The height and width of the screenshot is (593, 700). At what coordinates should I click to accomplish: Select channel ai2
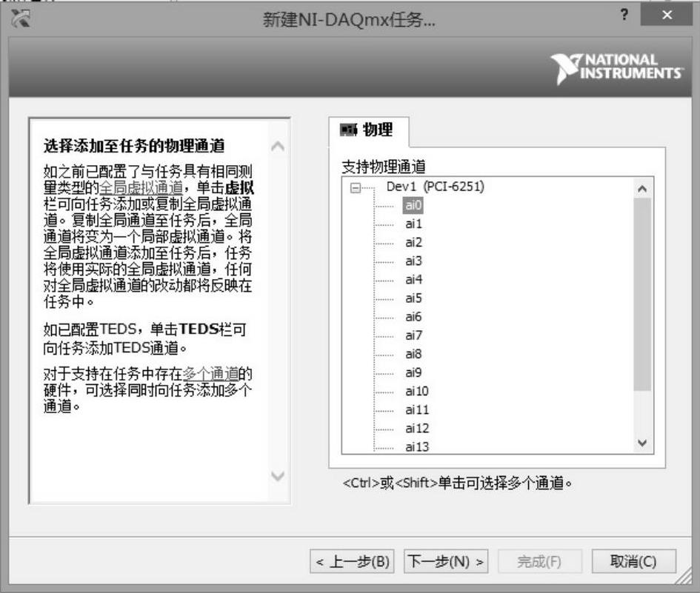click(x=413, y=242)
